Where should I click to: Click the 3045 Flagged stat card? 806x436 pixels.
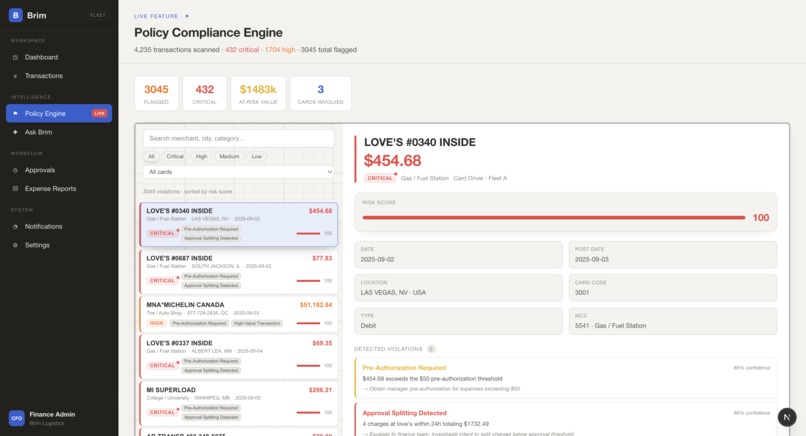[x=156, y=94]
